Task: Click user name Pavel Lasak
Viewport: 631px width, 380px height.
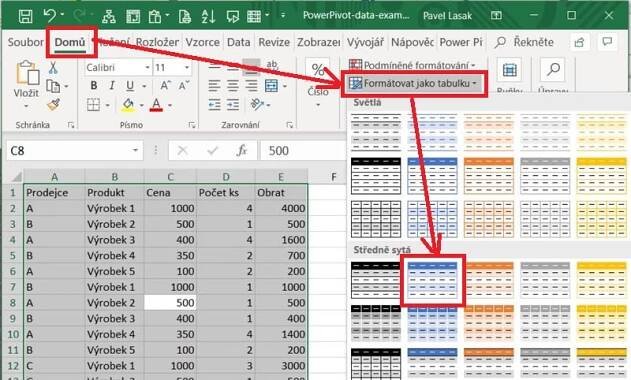Action: (x=447, y=16)
